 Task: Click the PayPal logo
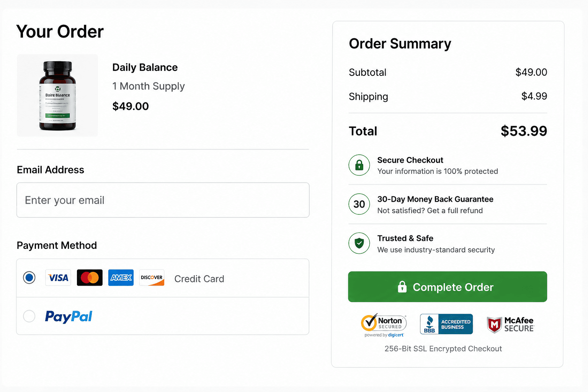click(x=69, y=316)
